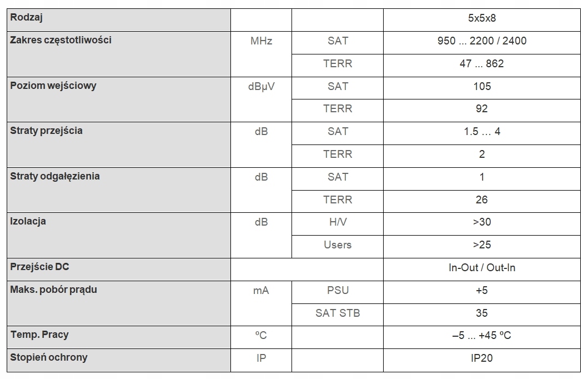Select the "dBµV" unit cell
588x379 pixels.
click(261, 86)
